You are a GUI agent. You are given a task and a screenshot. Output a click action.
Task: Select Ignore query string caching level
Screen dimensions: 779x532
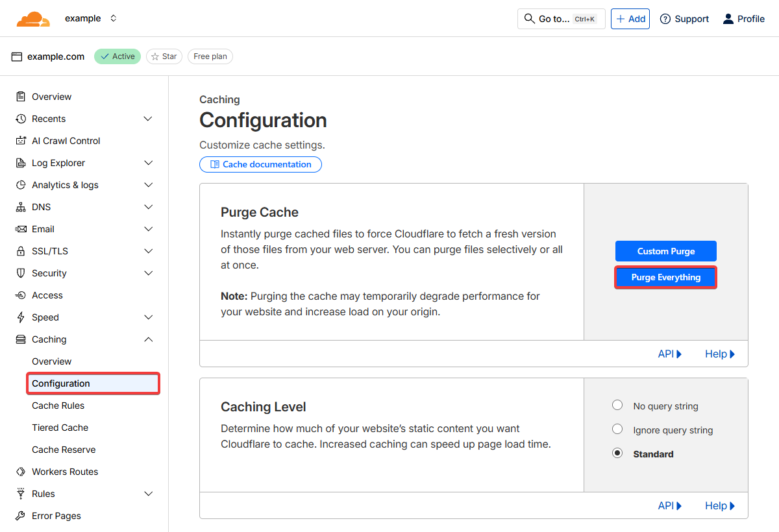[617, 429]
